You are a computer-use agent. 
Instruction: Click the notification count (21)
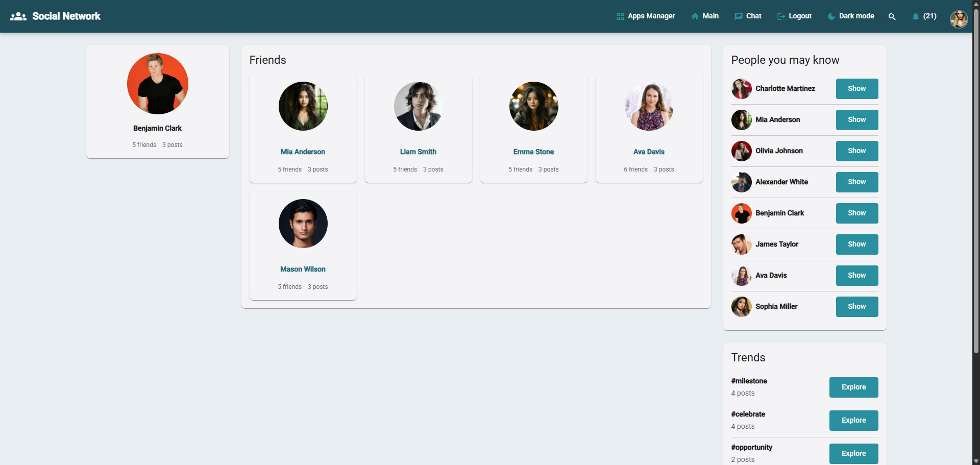coord(930,16)
